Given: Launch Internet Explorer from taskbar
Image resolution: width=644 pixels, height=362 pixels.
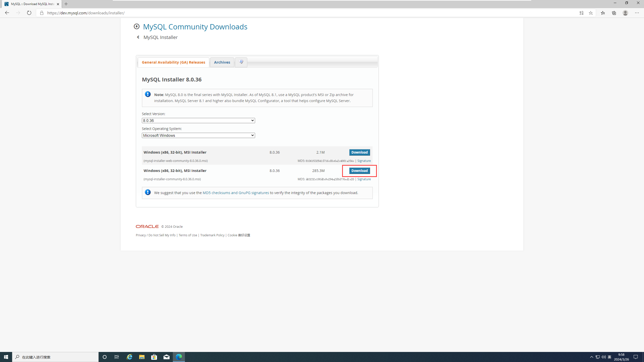Looking at the screenshot, I should coord(129,357).
